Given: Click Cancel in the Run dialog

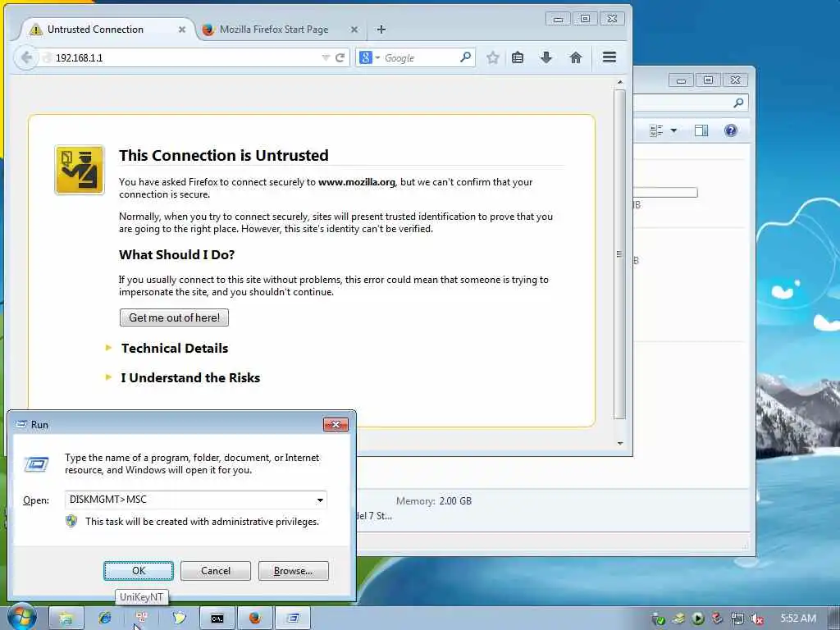Looking at the screenshot, I should coord(216,571).
